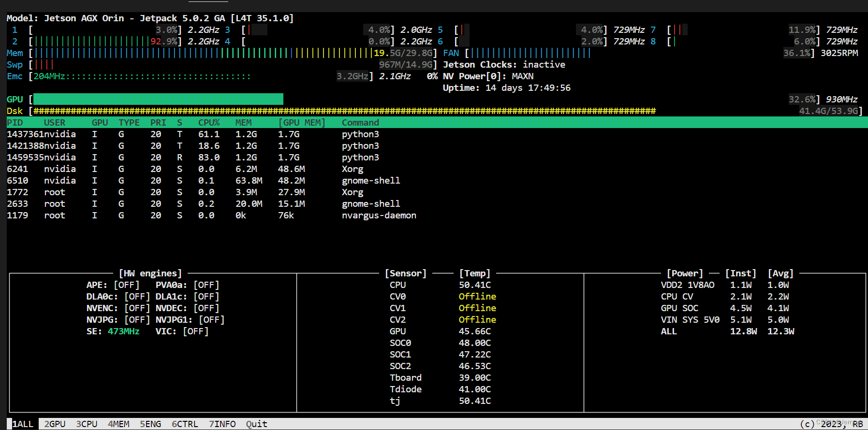Click the 930MHz GPU frequency
Image resolution: width=868 pixels, height=430 pixels.
pyautogui.click(x=841, y=99)
